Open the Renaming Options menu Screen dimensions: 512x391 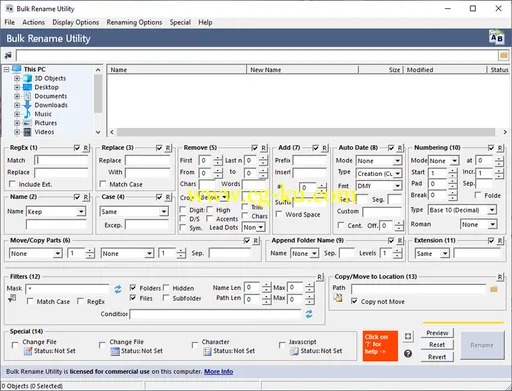click(134, 22)
